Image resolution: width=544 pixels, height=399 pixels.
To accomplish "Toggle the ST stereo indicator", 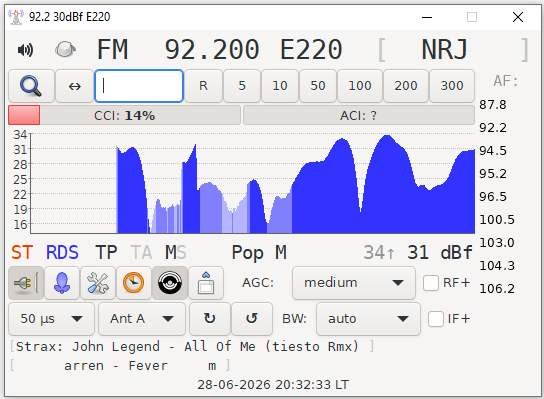I will pyautogui.click(x=22, y=253).
